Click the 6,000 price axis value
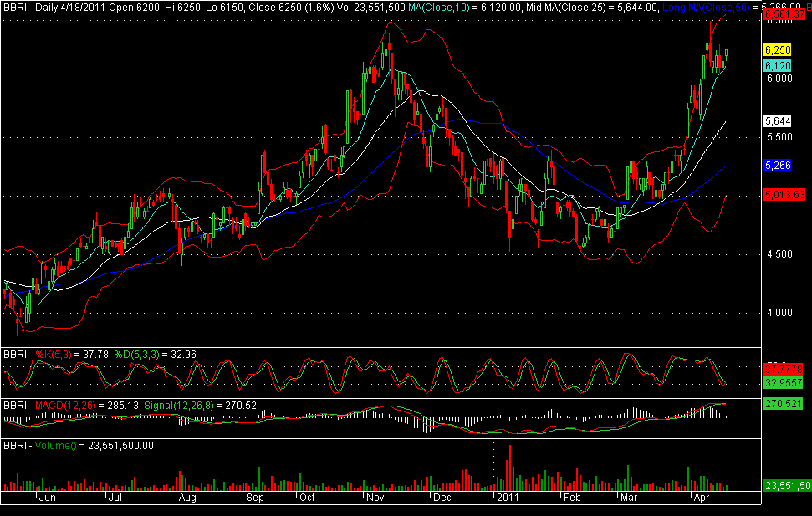This screenshot has width=812, height=516. [779, 79]
